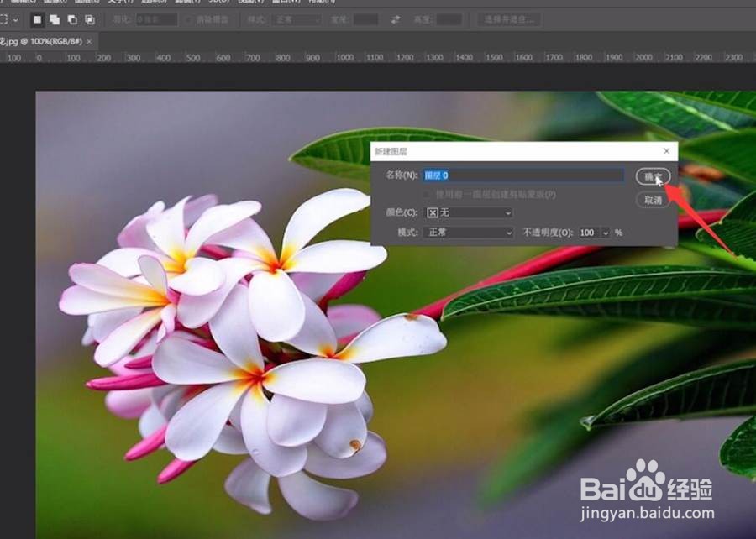Image resolution: width=756 pixels, height=539 pixels.
Task: Toggle the anti-alias (消除锯齿) checkbox
Action: [188, 20]
